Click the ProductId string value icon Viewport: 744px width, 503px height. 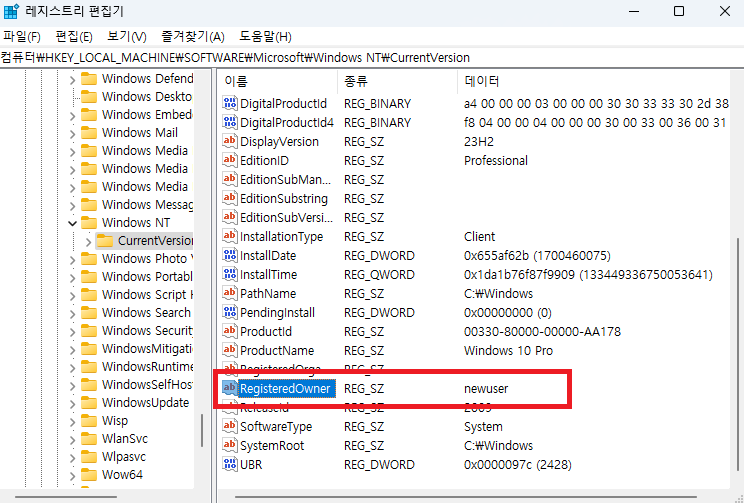coord(230,331)
